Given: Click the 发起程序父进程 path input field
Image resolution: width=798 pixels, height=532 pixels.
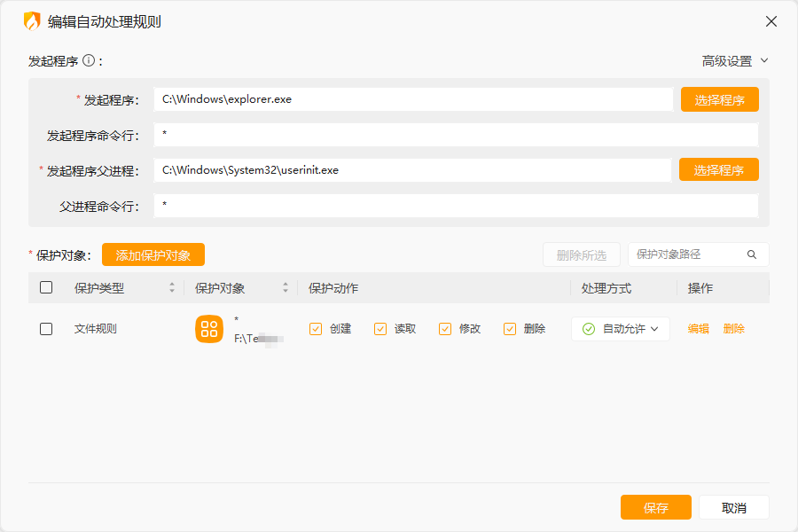Looking at the screenshot, I should [412, 170].
